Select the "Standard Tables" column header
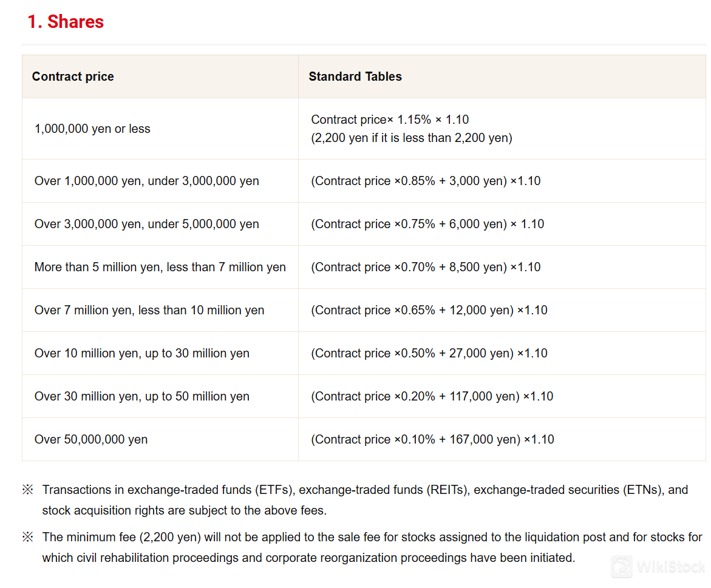This screenshot has width=711, height=588. [x=355, y=76]
